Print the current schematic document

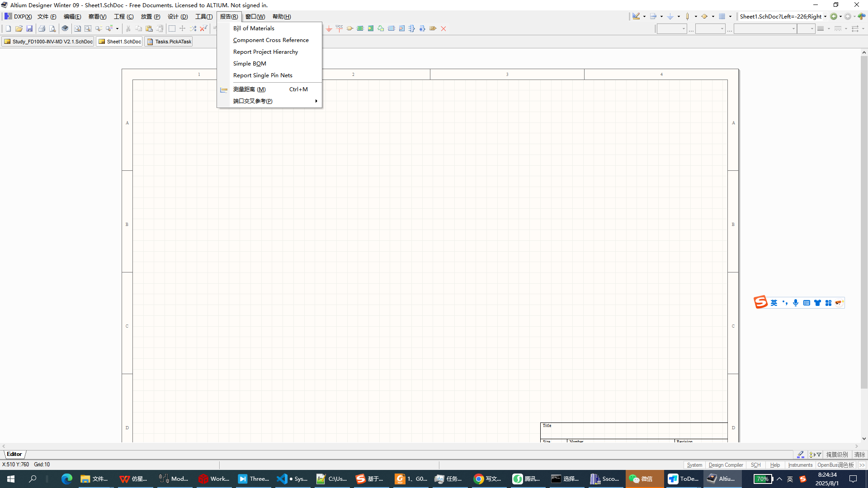click(x=42, y=28)
